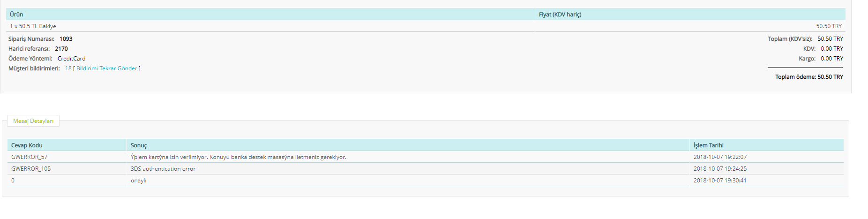The image size is (868, 219).
Task: Select the 1 x 50.5 TL Bakiye row
Action: 426,26
